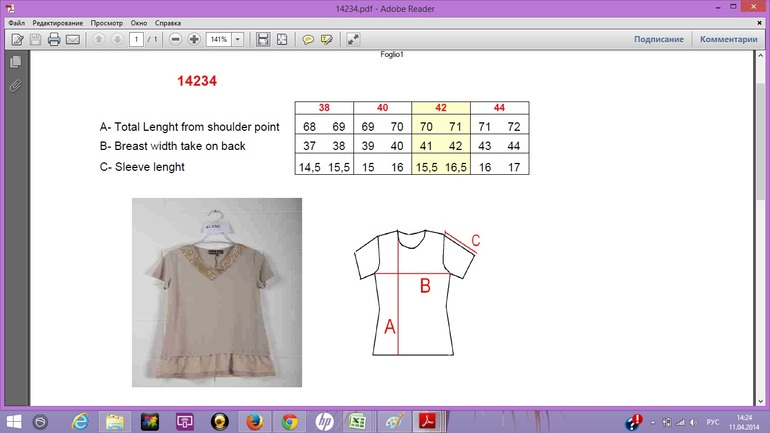The image size is (770, 433).
Task: Open the HP app taskbar icon
Action: pyautogui.click(x=324, y=422)
